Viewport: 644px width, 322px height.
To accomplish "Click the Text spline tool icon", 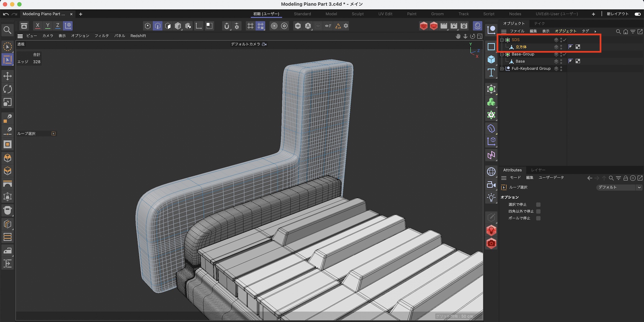I will click(491, 73).
